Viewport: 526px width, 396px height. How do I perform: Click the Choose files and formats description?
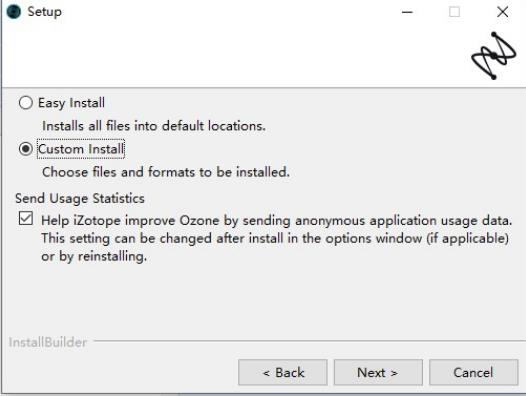click(x=166, y=172)
